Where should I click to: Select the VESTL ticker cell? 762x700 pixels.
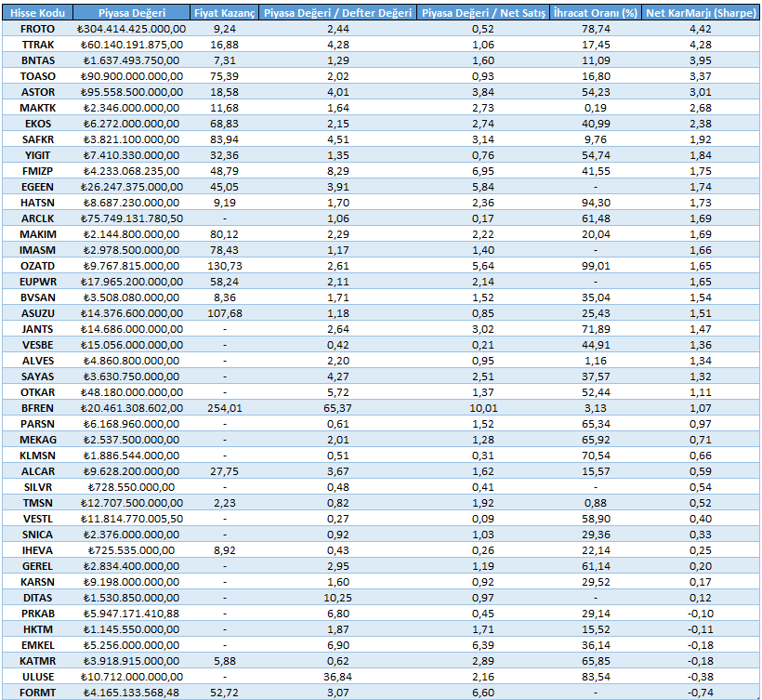37,519
